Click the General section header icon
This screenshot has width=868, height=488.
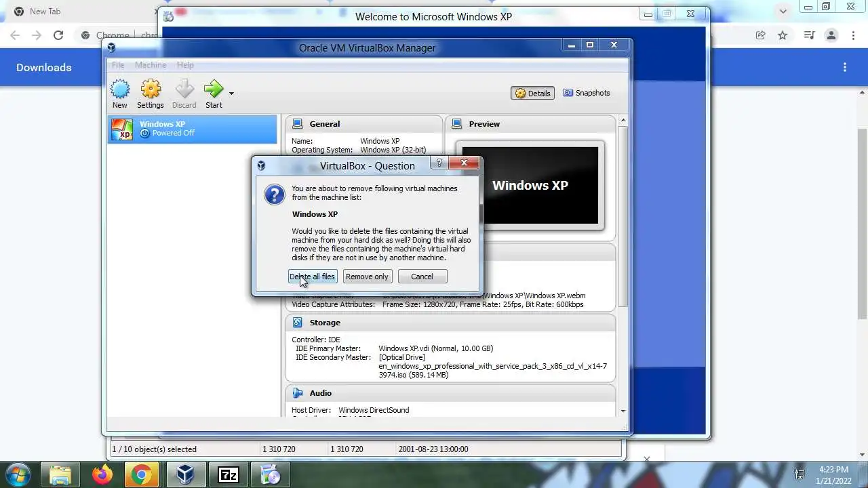pos(298,124)
